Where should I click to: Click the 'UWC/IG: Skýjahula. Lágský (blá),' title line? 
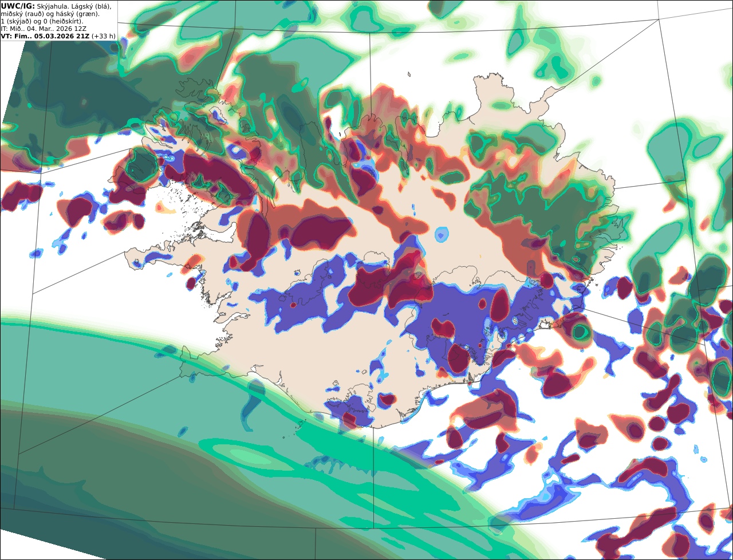tap(56, 6)
